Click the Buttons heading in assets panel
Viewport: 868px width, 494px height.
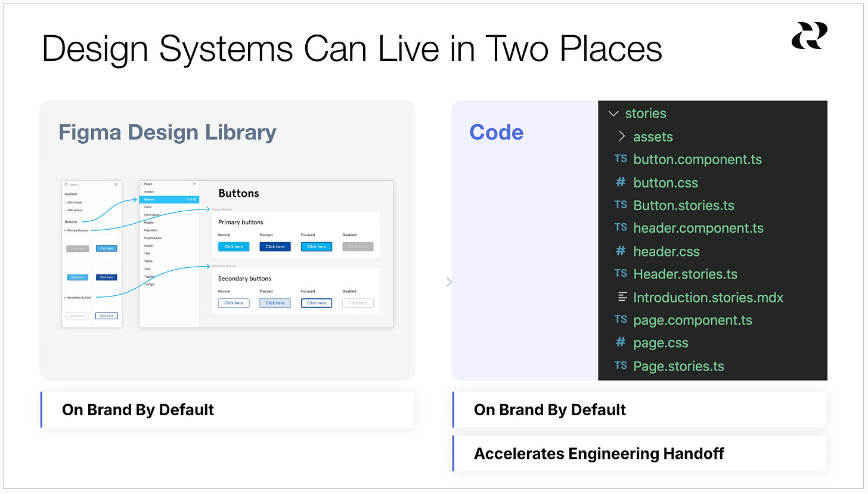(71, 222)
